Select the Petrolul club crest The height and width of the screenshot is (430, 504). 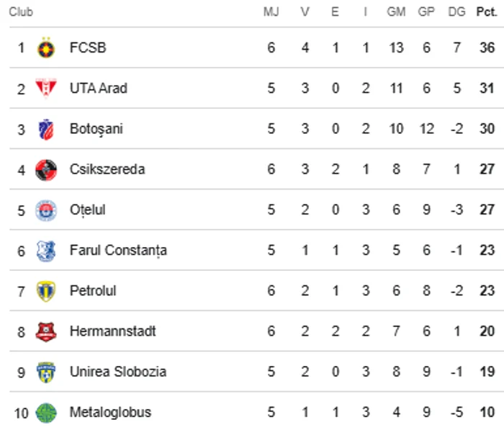[x=46, y=291]
